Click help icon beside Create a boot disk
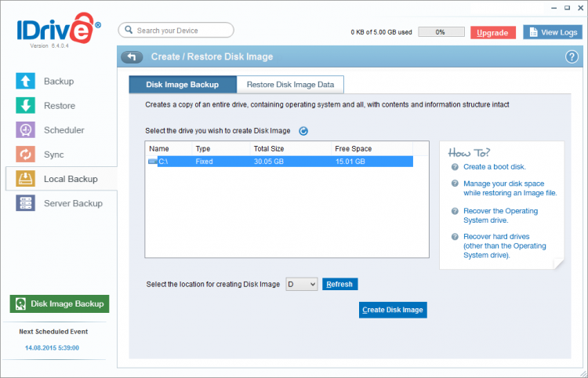 (455, 167)
